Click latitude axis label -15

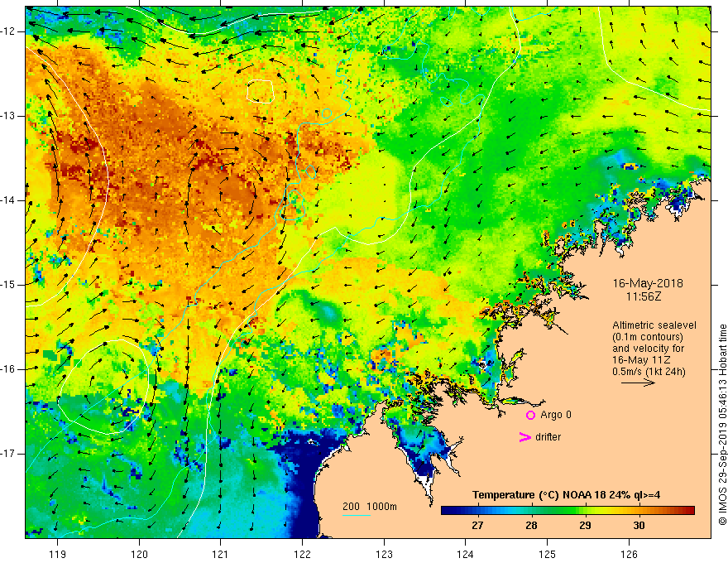click(9, 285)
